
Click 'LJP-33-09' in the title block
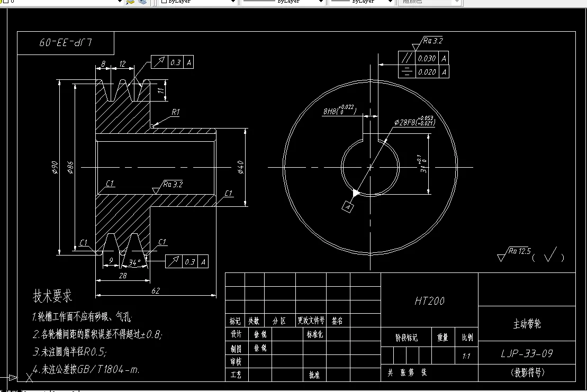527,353
